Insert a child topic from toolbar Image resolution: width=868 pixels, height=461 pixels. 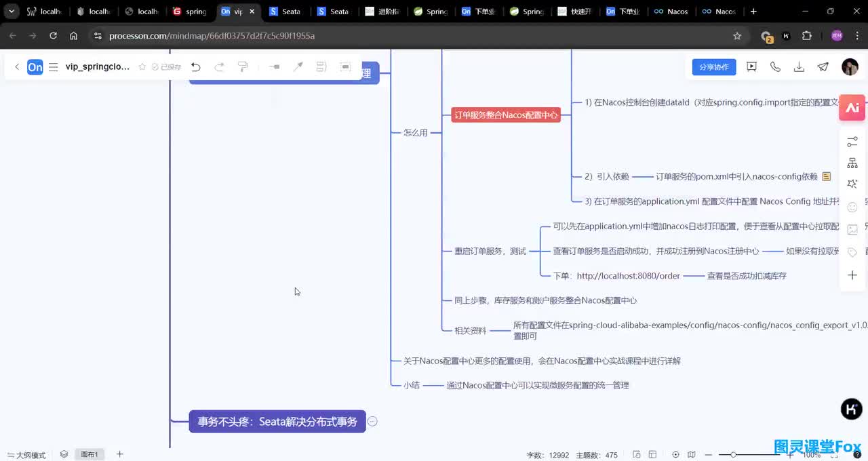[274, 66]
